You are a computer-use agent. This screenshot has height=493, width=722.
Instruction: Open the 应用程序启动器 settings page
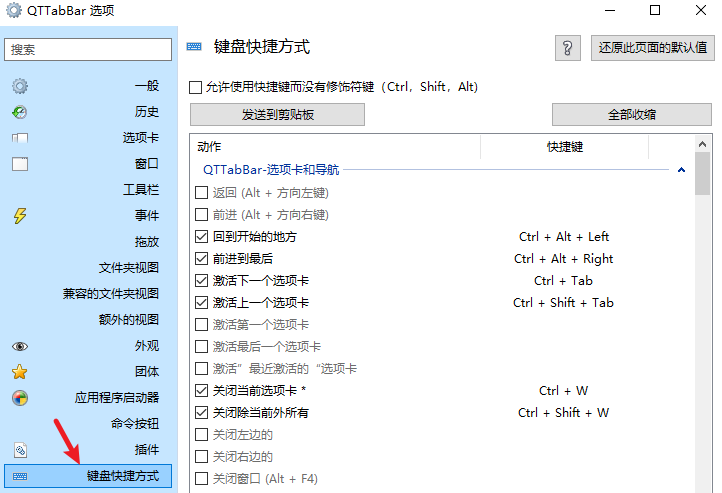pyautogui.click(x=117, y=398)
